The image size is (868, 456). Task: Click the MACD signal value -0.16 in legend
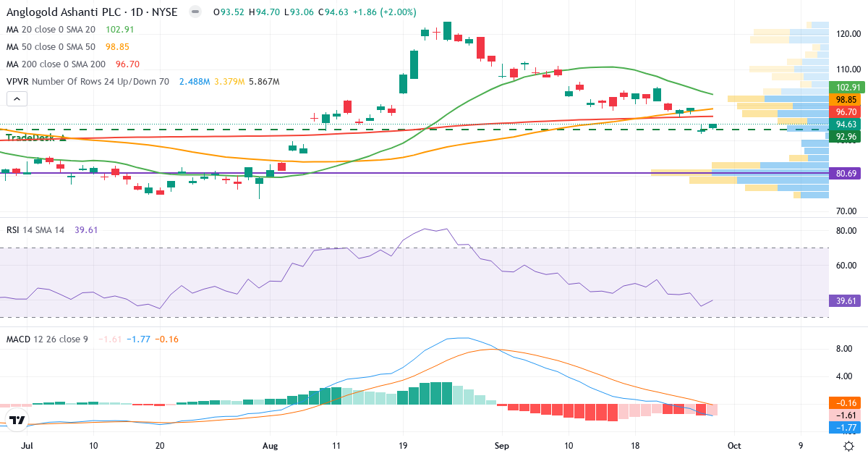(166, 339)
